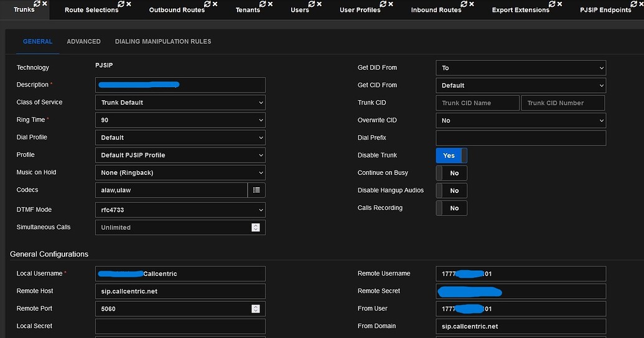Close the Inbound Routes tab
Screen dimensions: 644x338
[x=472, y=4]
